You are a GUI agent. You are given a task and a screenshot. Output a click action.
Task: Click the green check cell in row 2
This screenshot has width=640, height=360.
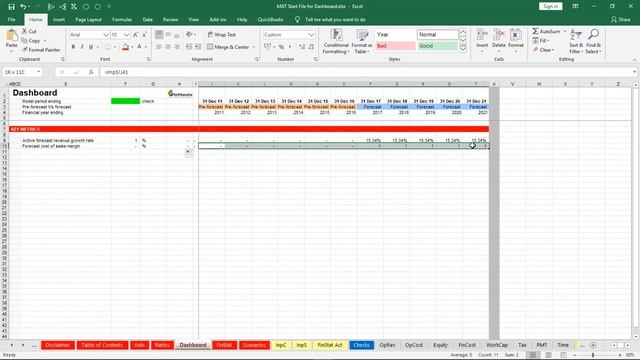point(125,101)
